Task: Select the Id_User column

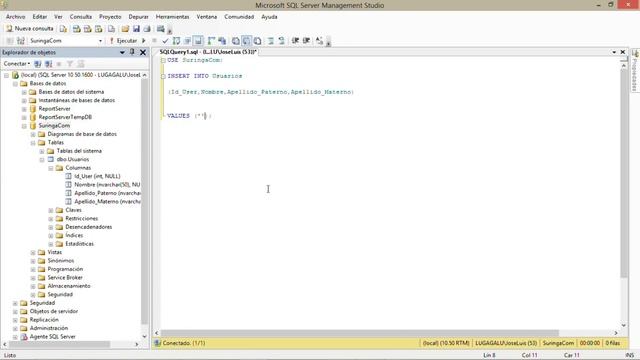Action: (x=97, y=176)
